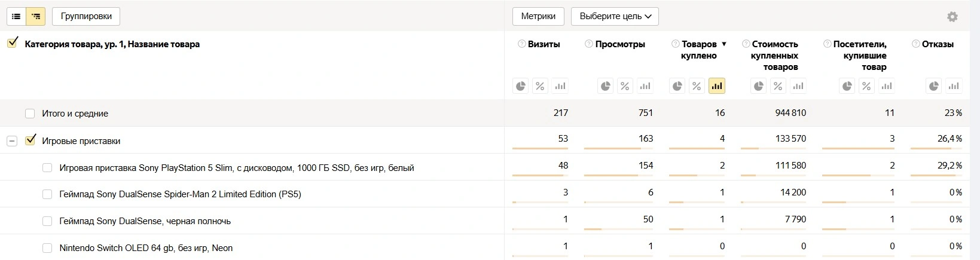Viewport: 980px width, 260px height.
Task: Open the Выберите цель dropdown
Action: pyautogui.click(x=615, y=16)
